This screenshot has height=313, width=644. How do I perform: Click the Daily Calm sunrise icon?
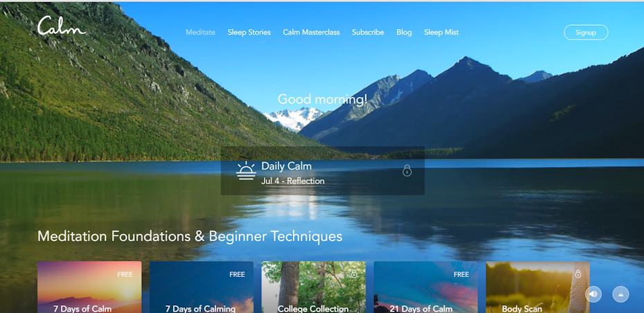tap(246, 170)
